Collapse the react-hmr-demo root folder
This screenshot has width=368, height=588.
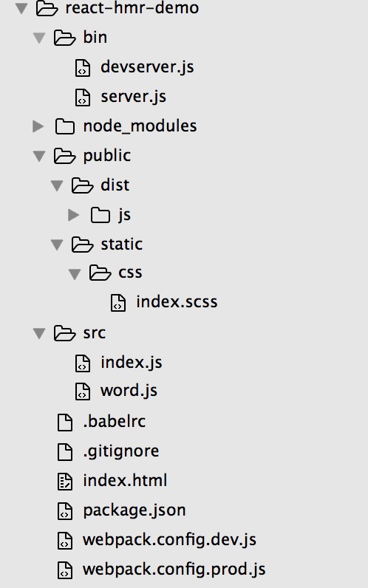[21, 9]
